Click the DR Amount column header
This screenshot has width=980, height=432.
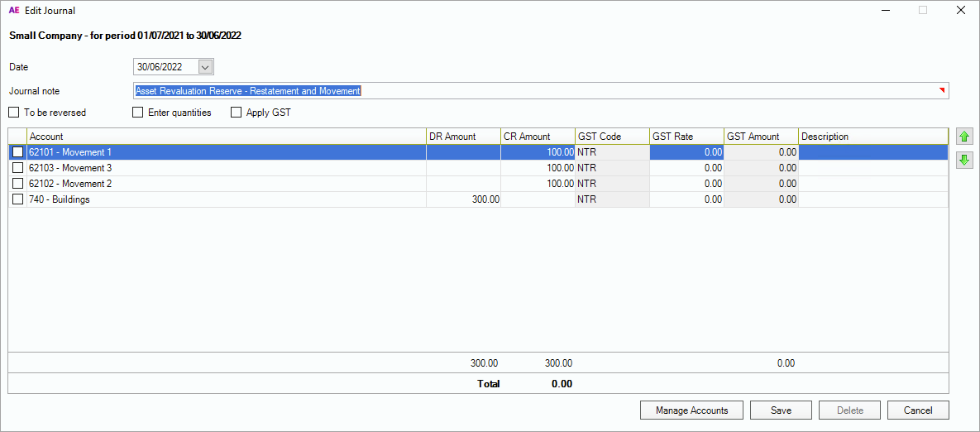463,137
